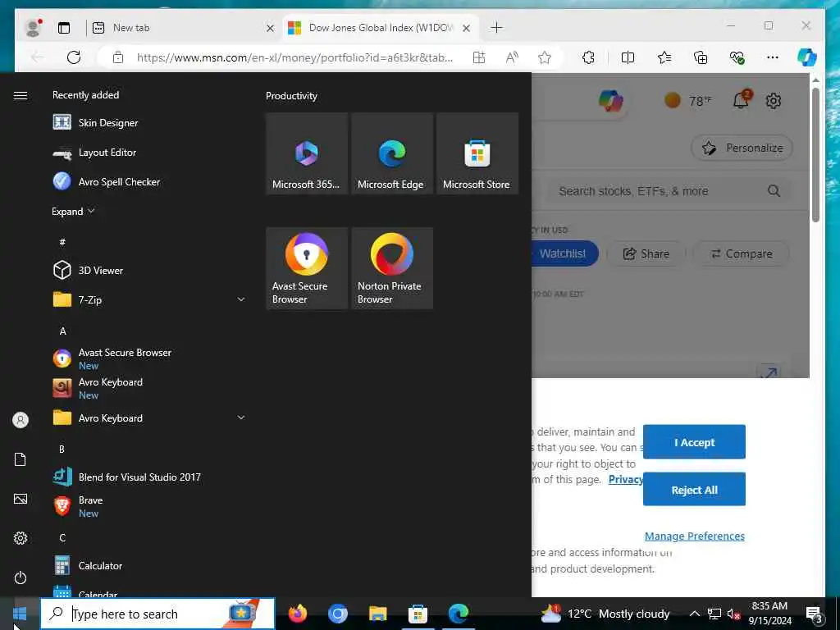
Task: Show hidden system tray icons
Action: [694, 614]
